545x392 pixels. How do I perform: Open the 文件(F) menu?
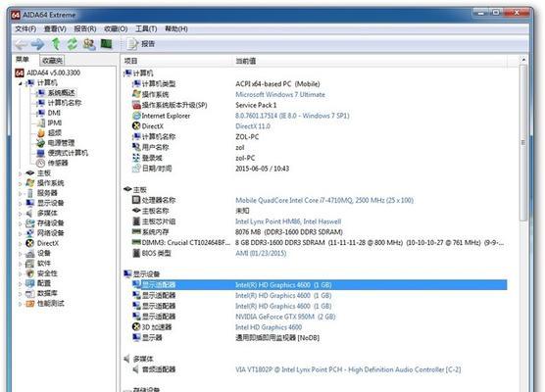pyautogui.click(x=25, y=28)
